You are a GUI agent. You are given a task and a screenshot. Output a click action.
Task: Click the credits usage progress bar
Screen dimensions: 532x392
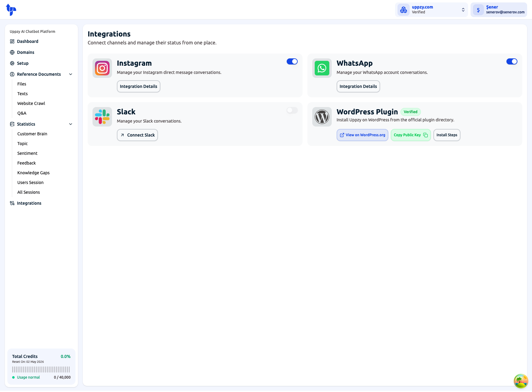point(41,369)
